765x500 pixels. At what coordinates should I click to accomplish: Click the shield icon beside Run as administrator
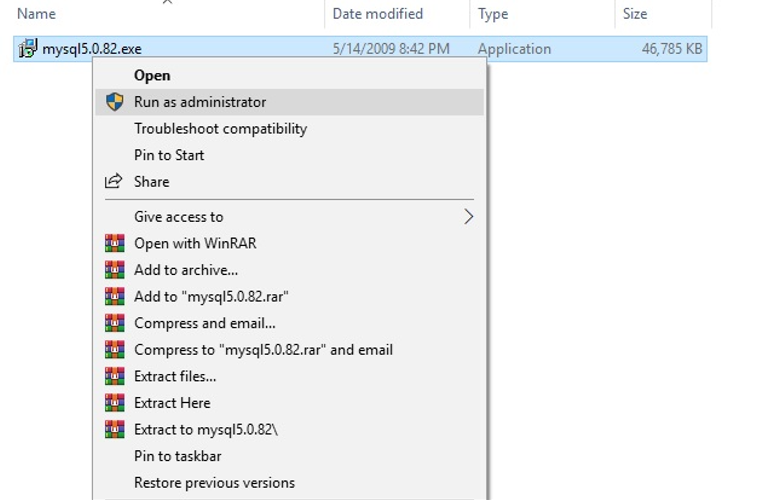pos(115,102)
